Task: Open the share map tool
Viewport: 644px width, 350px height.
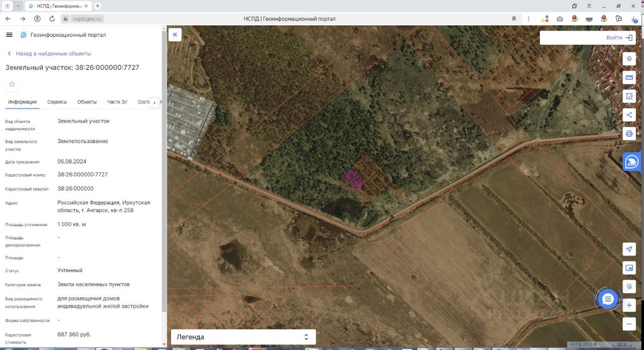Action: point(629,115)
